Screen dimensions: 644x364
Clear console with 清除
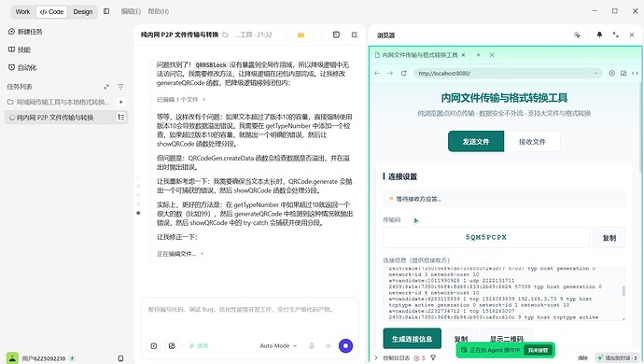582,358
